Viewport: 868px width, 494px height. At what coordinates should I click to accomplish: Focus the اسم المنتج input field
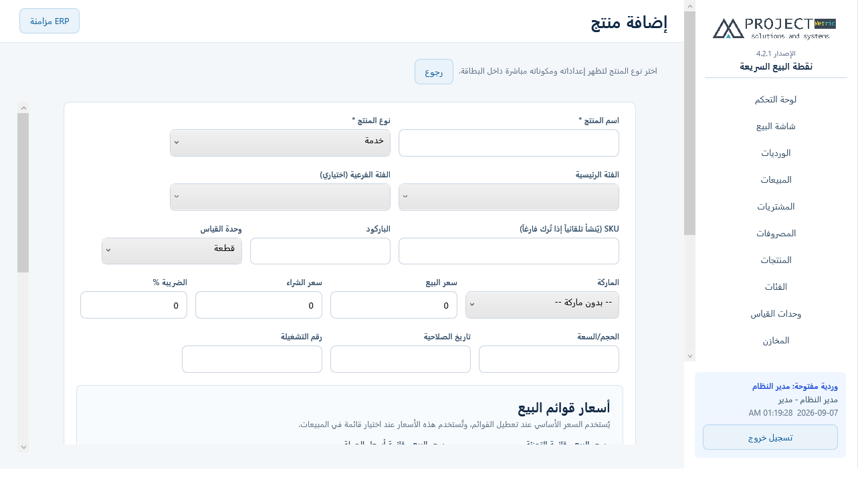(509, 143)
